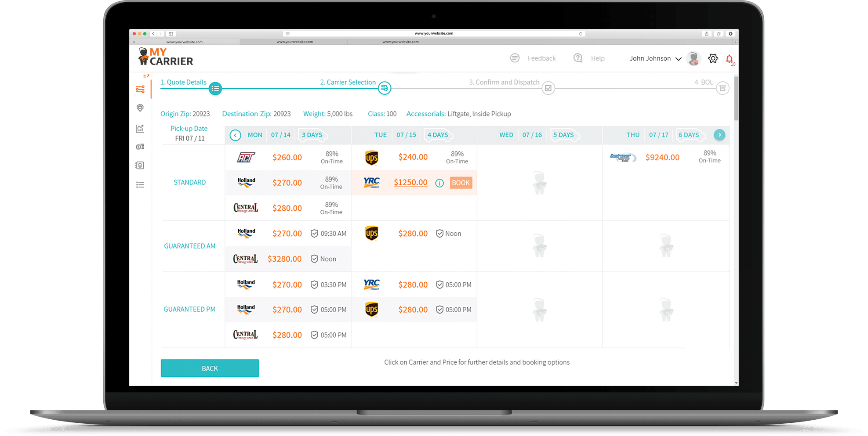Select Central $280.00 05:00 PM quote

click(x=288, y=335)
